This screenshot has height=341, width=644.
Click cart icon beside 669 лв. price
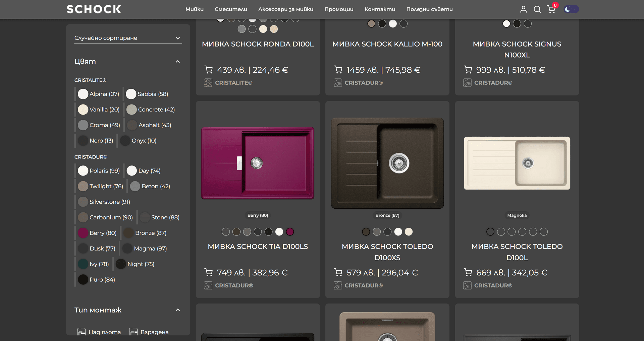(x=468, y=273)
